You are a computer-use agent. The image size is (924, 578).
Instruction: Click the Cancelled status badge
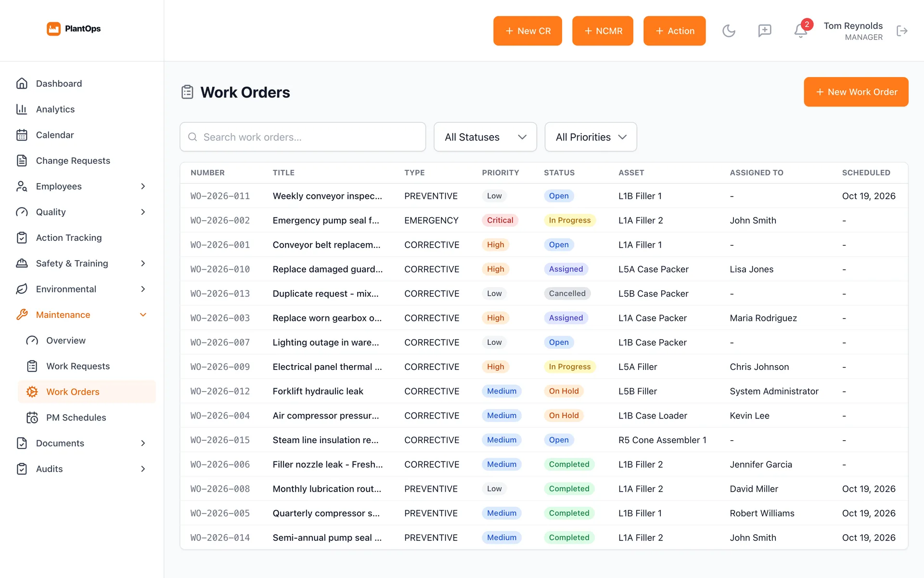(567, 293)
